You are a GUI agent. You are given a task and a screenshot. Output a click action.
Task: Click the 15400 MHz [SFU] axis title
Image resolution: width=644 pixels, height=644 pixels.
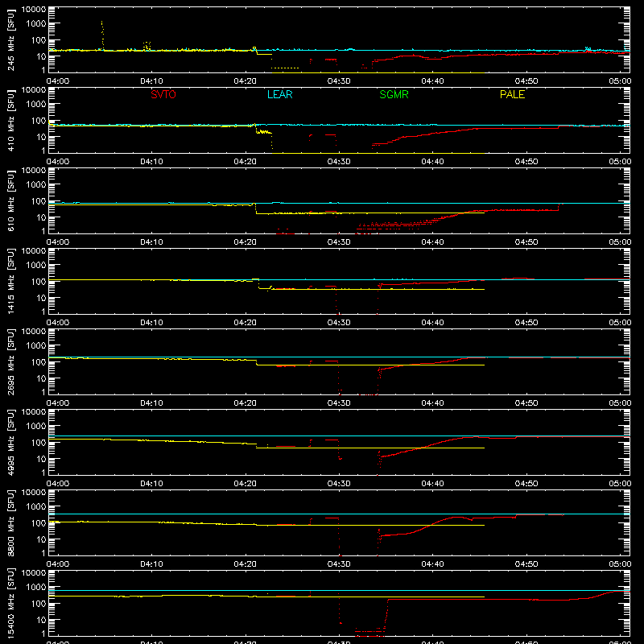click(x=10, y=603)
